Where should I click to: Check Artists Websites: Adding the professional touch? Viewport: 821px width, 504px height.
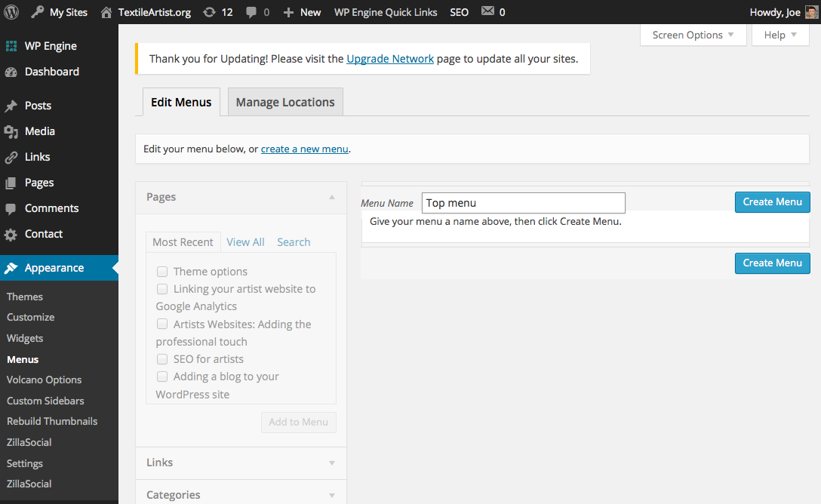click(x=162, y=324)
